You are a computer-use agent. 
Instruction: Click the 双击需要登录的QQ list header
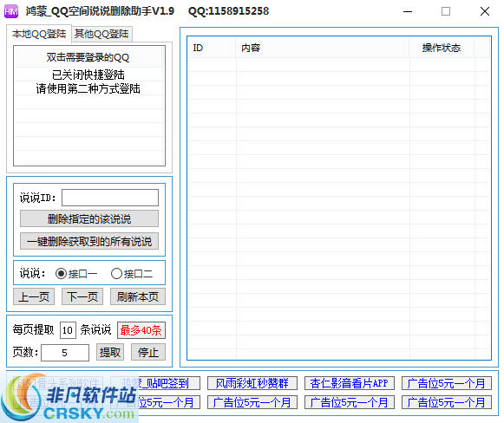[88, 57]
